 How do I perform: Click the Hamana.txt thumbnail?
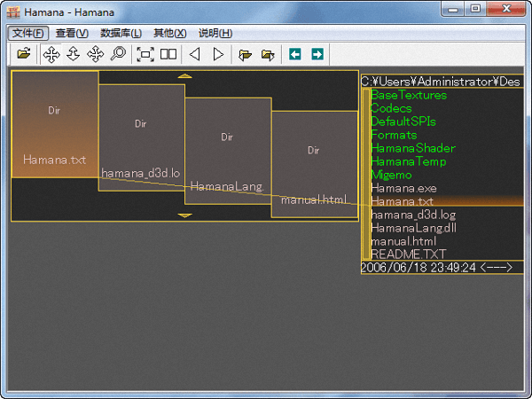pyautogui.click(x=54, y=124)
